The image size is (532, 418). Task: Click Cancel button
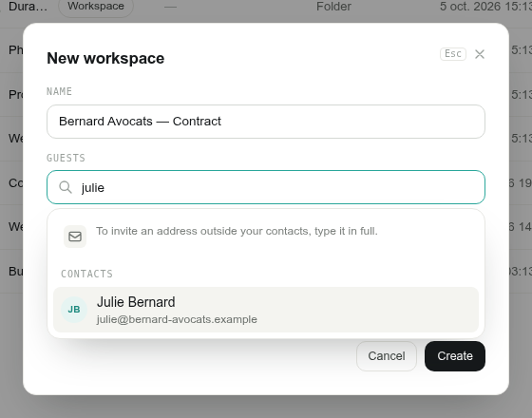387,356
